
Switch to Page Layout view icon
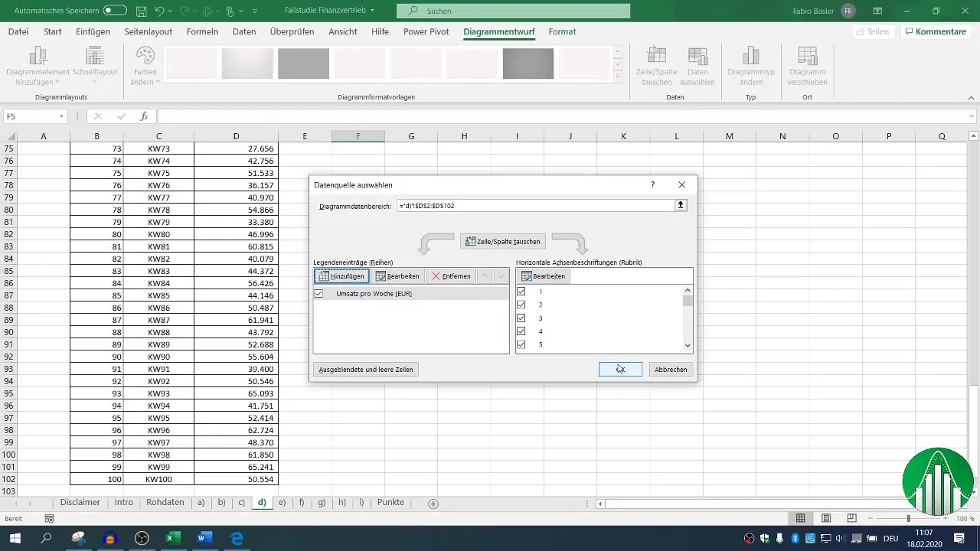click(x=826, y=519)
